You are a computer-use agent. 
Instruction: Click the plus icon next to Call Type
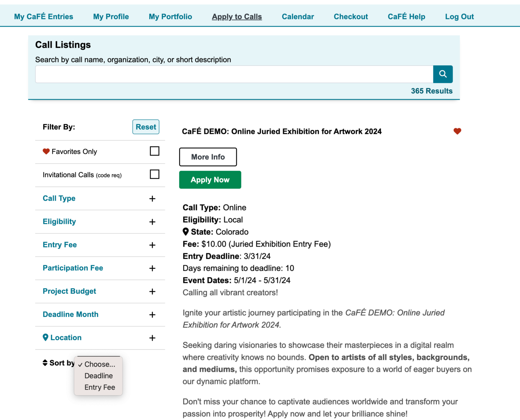coord(152,199)
